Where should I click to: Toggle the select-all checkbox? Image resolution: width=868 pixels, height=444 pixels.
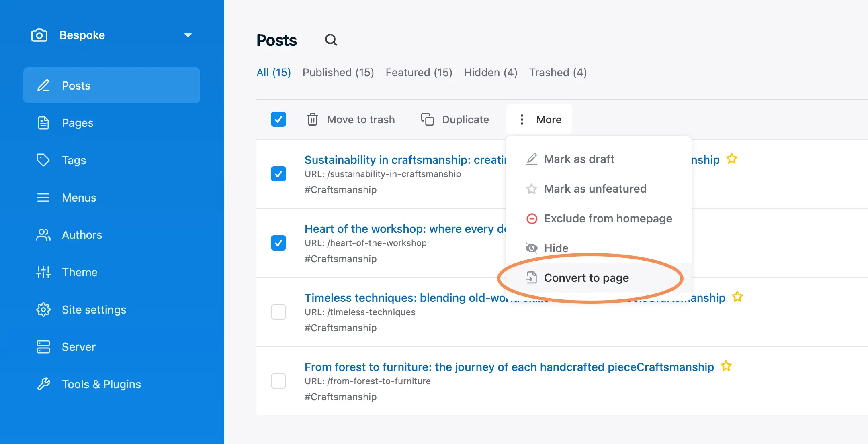278,120
